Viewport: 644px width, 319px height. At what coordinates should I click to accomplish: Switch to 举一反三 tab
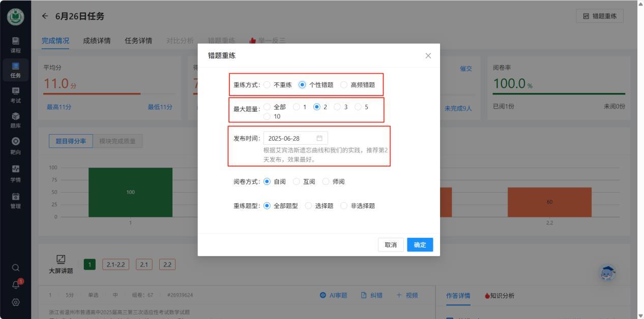tap(268, 41)
